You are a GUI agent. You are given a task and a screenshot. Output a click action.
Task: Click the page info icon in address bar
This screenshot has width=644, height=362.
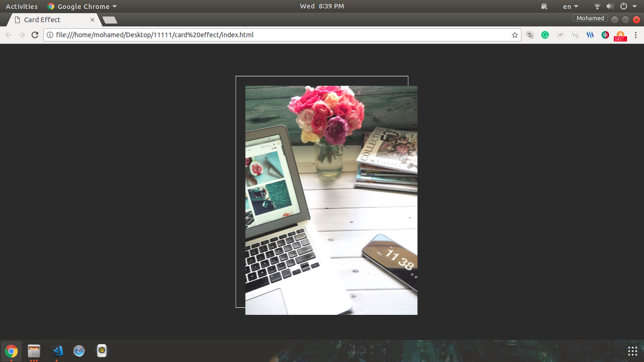click(x=50, y=35)
